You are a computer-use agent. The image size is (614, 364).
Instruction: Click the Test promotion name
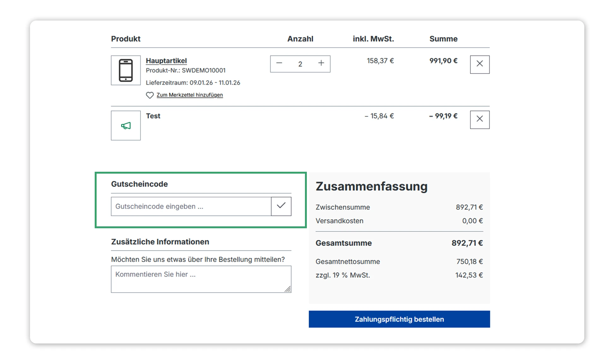153,116
